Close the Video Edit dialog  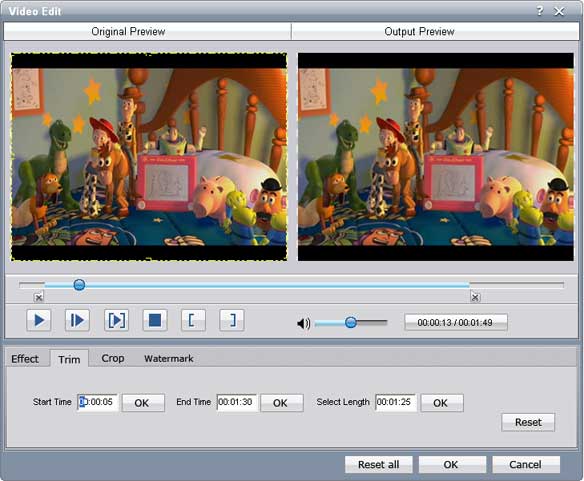(x=559, y=12)
